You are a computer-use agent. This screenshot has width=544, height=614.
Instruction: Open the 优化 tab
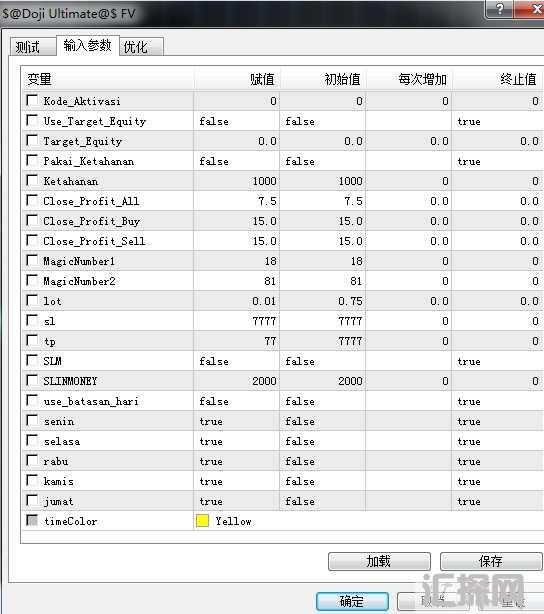[x=141, y=47]
